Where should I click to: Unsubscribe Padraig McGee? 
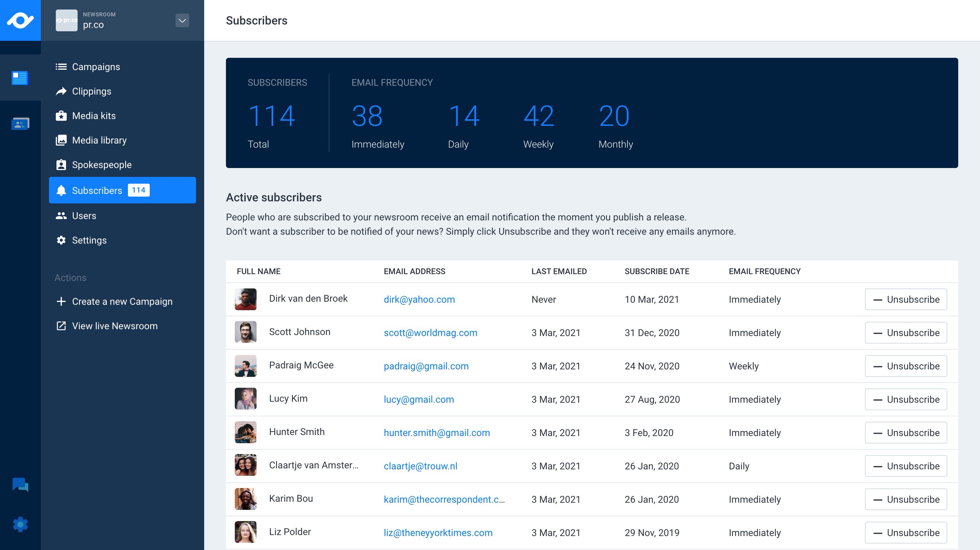point(905,366)
